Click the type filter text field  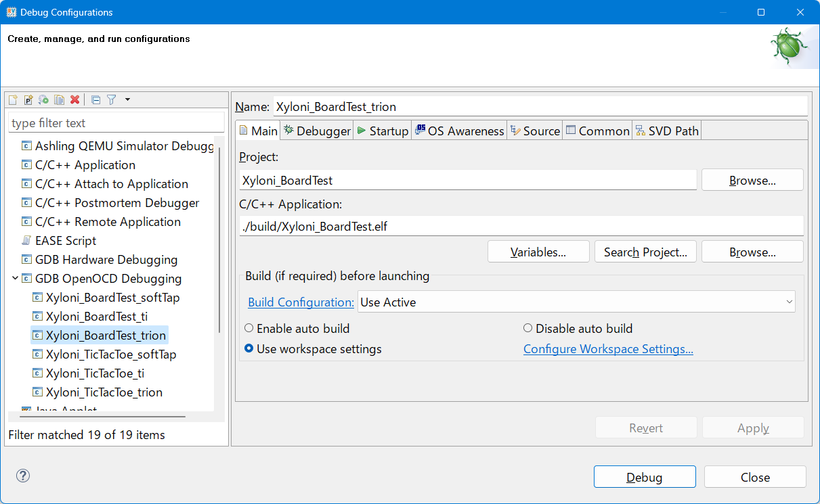[x=116, y=123]
